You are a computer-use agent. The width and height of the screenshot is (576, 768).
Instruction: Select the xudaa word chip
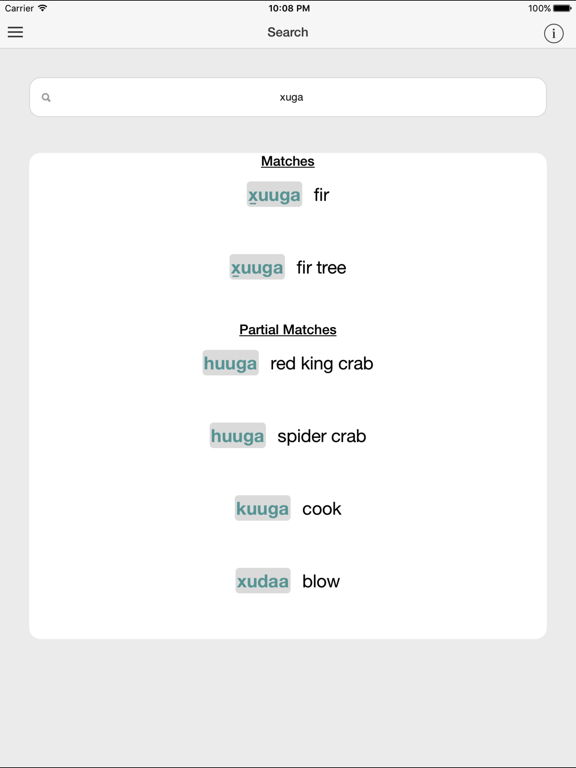pyautogui.click(x=263, y=580)
